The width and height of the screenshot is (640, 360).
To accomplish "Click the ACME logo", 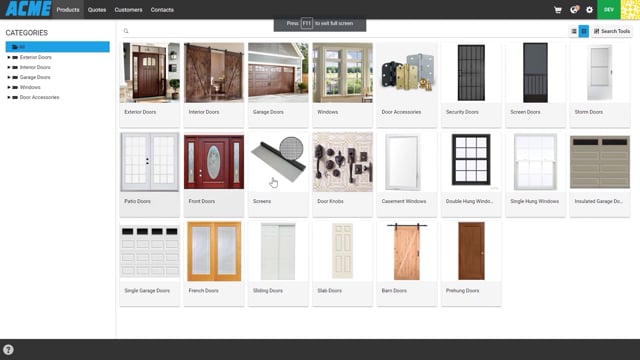I will [x=28, y=9].
